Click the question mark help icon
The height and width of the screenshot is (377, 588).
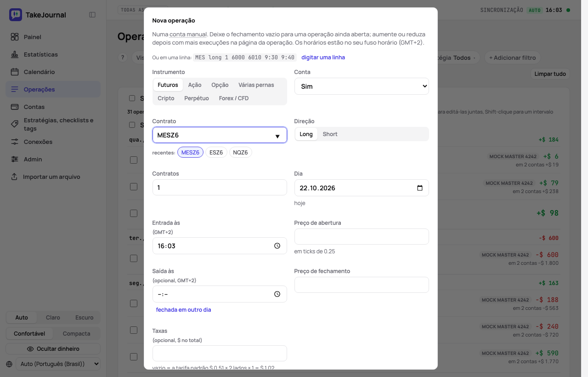[122, 57]
